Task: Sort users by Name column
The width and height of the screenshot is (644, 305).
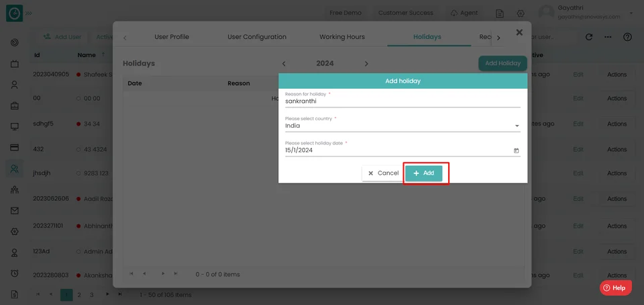Action: [87, 55]
